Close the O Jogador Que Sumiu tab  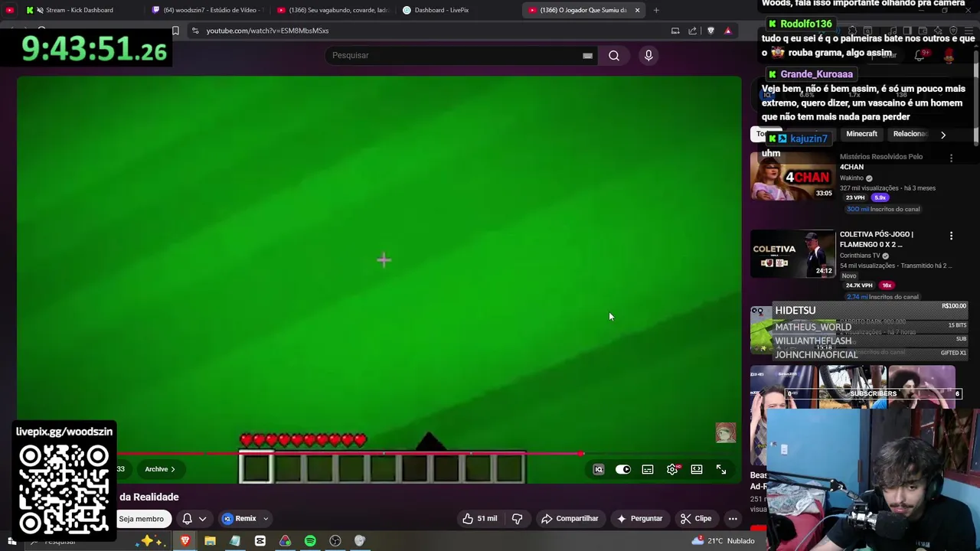click(637, 10)
